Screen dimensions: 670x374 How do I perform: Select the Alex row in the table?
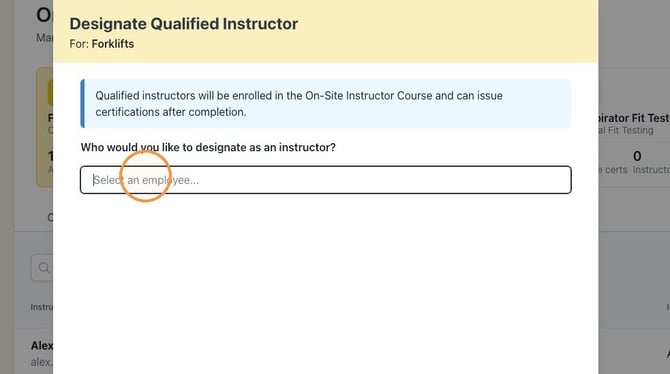point(34,353)
